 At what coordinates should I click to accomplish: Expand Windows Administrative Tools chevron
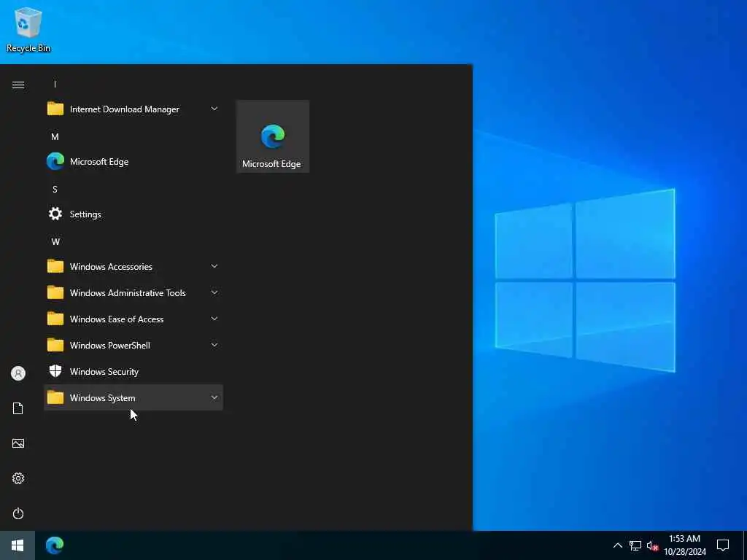point(214,292)
